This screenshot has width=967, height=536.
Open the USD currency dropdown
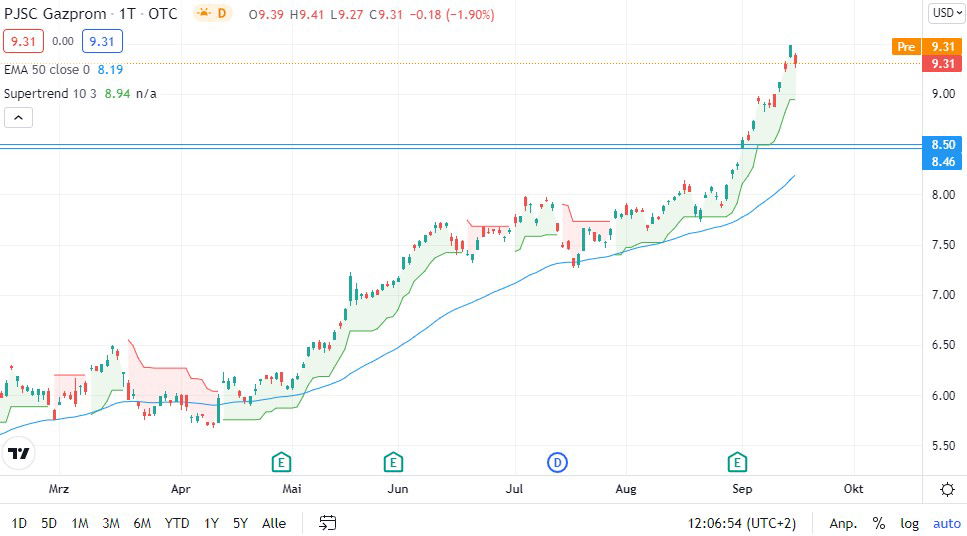pos(947,13)
